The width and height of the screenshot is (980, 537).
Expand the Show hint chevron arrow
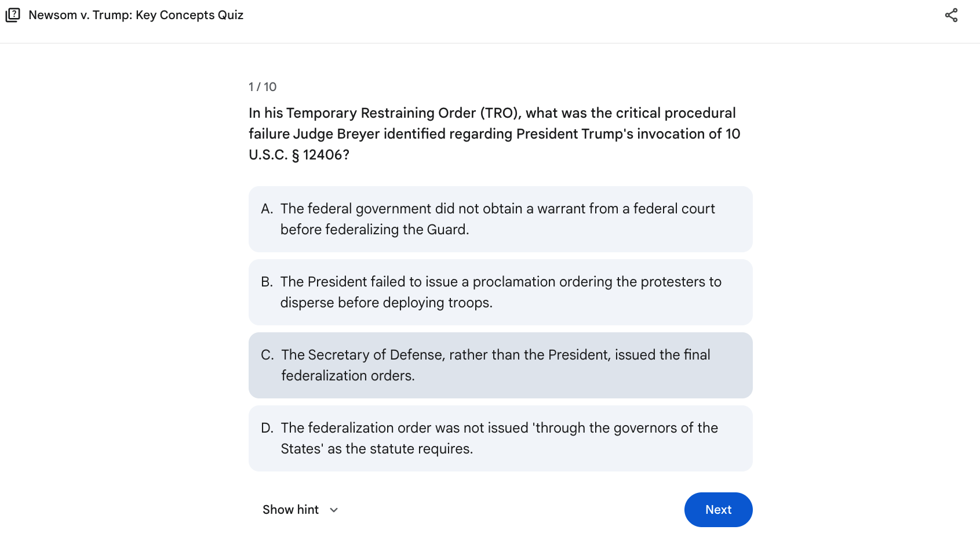(x=334, y=510)
